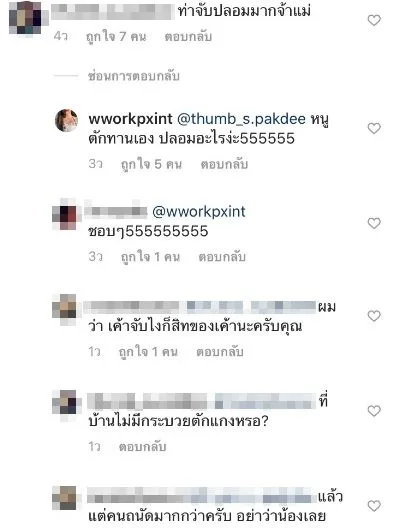Open the @thumb_s.pakdee mention
This screenshot has height=528, width=400.
[241, 119]
